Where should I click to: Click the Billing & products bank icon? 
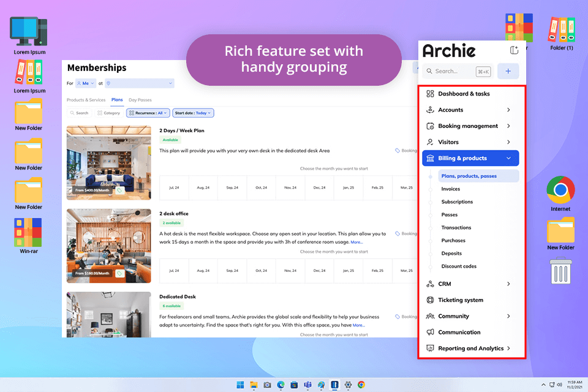(x=430, y=158)
